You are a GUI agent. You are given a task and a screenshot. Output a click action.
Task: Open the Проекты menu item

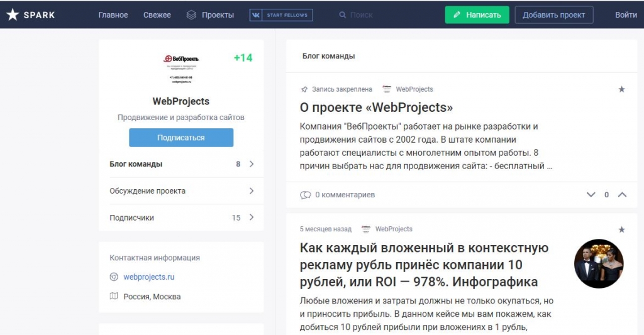coord(218,15)
